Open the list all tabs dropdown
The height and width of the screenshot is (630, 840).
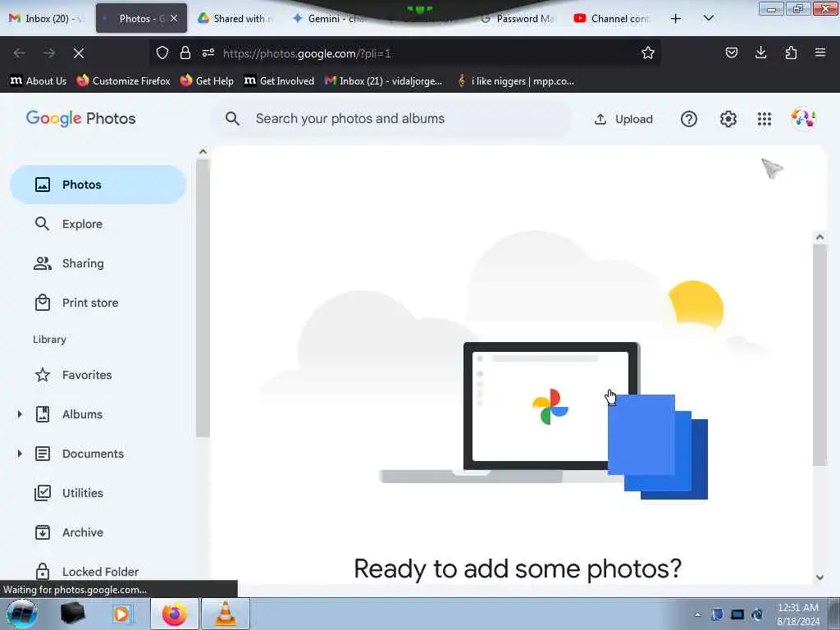(x=708, y=19)
